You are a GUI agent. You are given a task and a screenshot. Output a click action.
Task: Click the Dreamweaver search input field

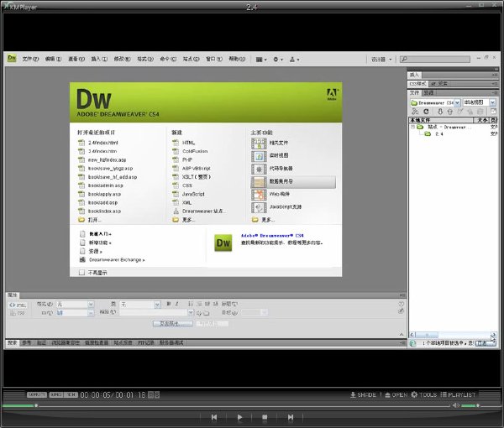(435, 59)
